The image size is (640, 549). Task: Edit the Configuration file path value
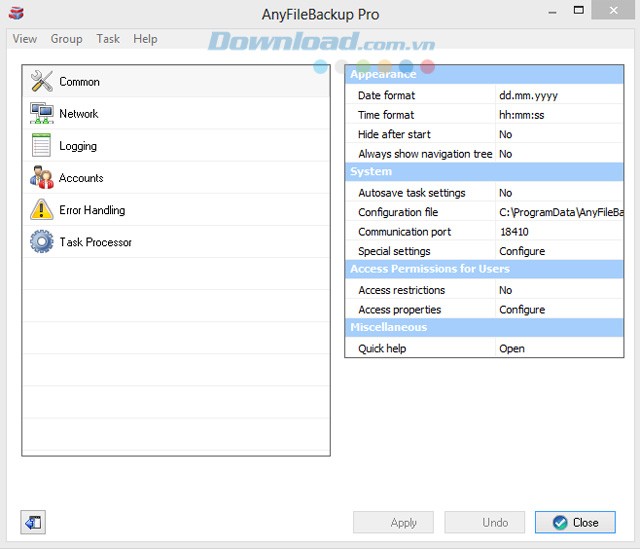coord(559,212)
